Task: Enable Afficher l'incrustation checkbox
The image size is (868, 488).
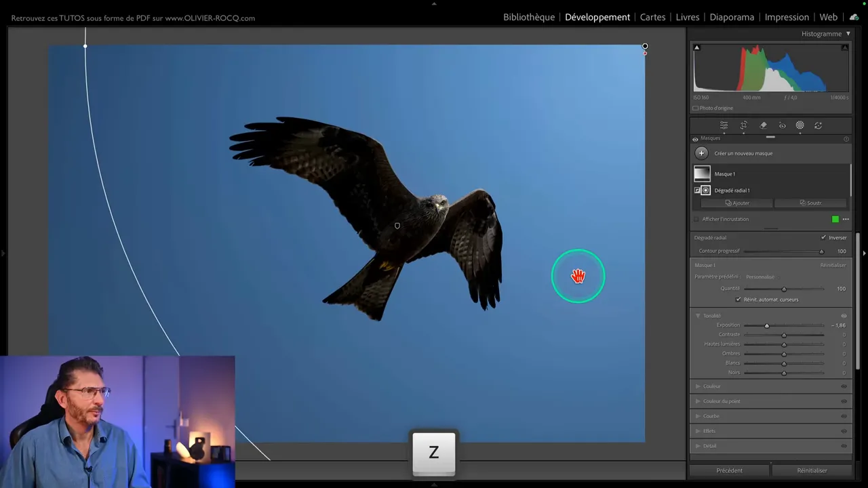Action: (696, 220)
